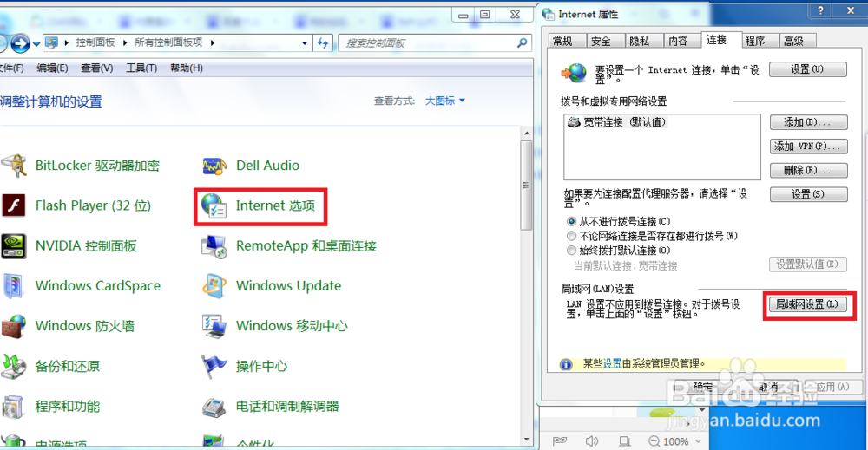
Task: Click scroll-up arrow of Control Panel list
Action: tap(527, 134)
